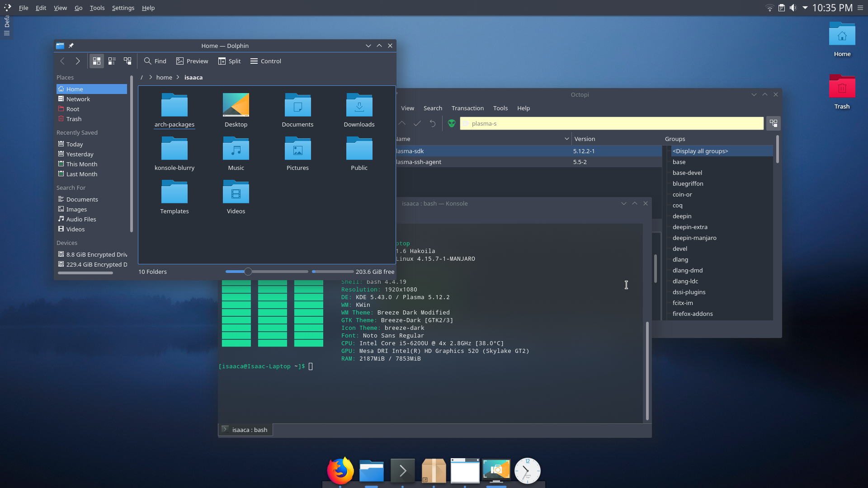This screenshot has height=488, width=868.
Task: Show files saved Today
Action: click(92, 144)
